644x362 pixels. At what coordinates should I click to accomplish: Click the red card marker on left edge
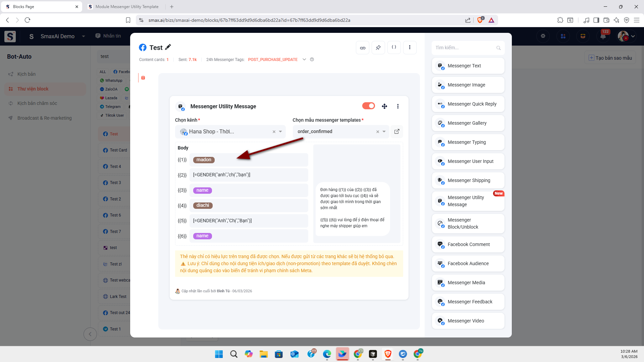point(143,78)
